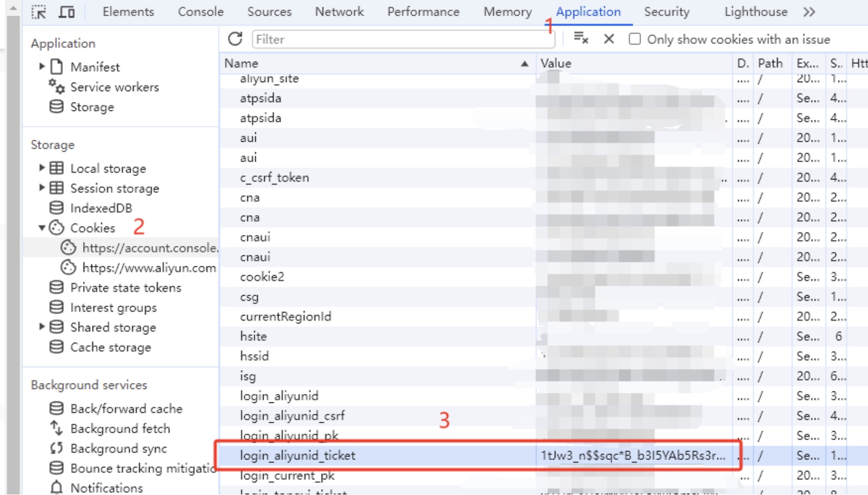Select https://www.aliyun.com cookie origin

click(149, 268)
